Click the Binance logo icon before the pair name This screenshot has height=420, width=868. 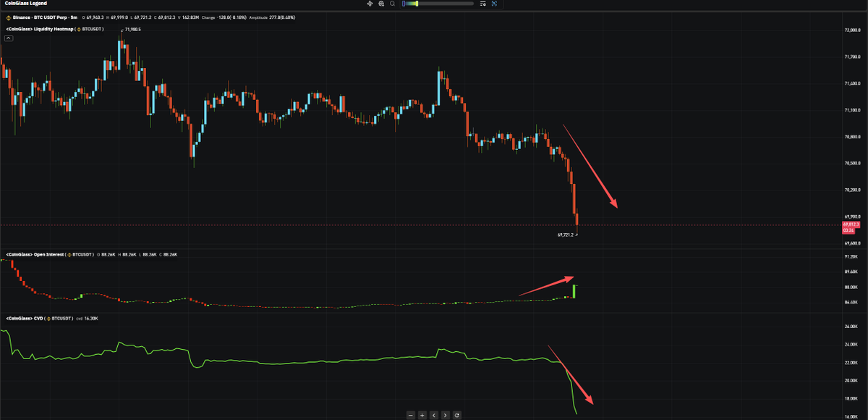coord(9,17)
